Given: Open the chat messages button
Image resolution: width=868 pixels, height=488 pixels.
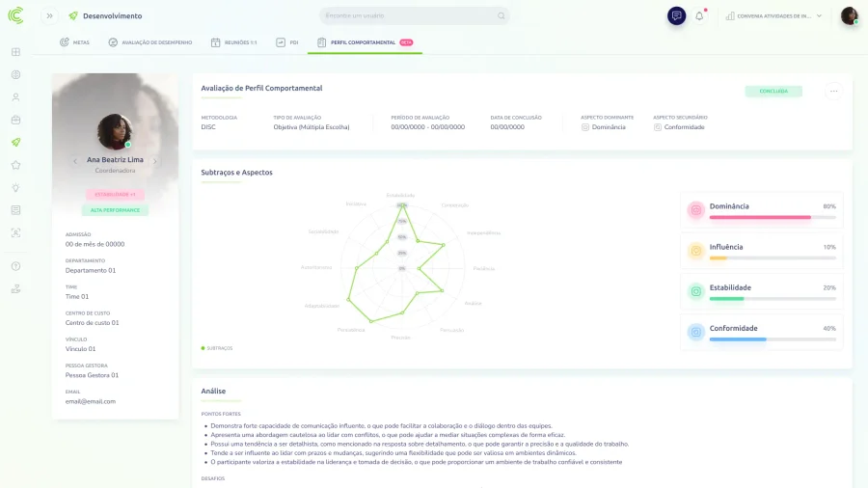Looking at the screenshot, I should tap(676, 15).
